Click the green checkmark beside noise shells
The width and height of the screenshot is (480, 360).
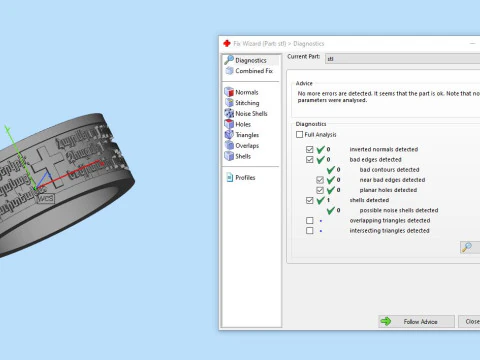(x=331, y=210)
